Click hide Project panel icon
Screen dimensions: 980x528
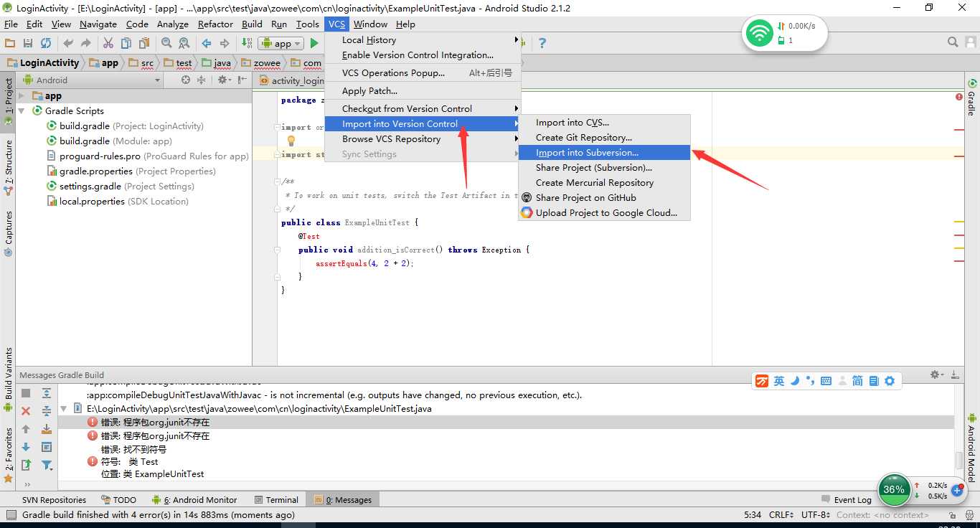click(x=242, y=80)
